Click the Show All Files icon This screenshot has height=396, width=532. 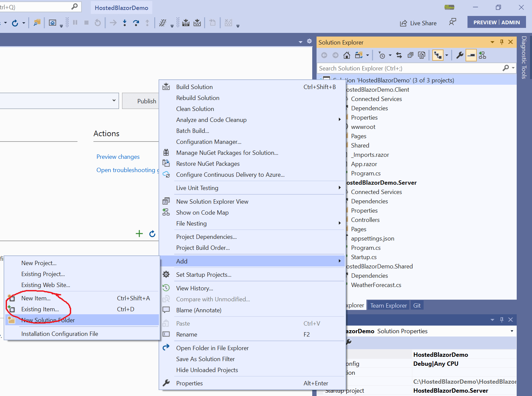click(x=422, y=55)
